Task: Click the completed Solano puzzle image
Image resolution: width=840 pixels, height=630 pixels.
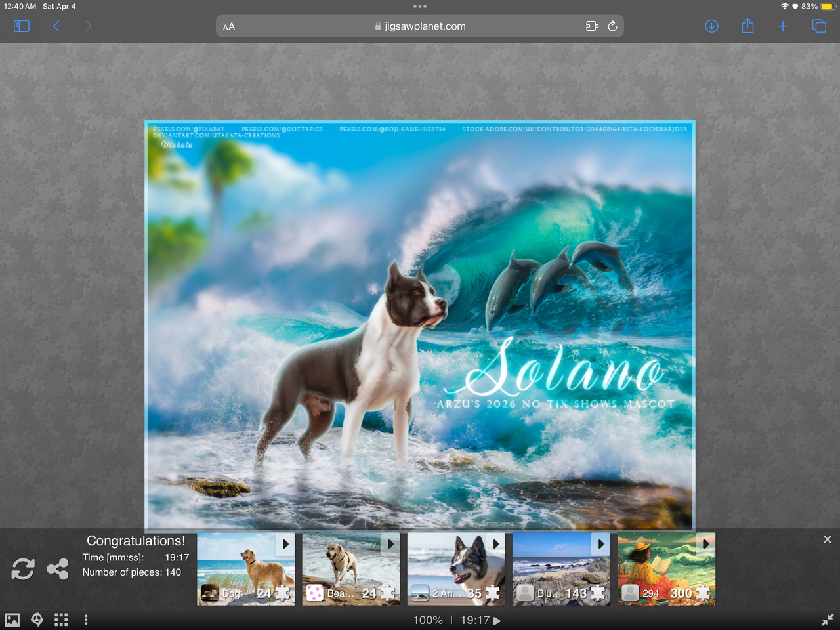Action: [420, 325]
